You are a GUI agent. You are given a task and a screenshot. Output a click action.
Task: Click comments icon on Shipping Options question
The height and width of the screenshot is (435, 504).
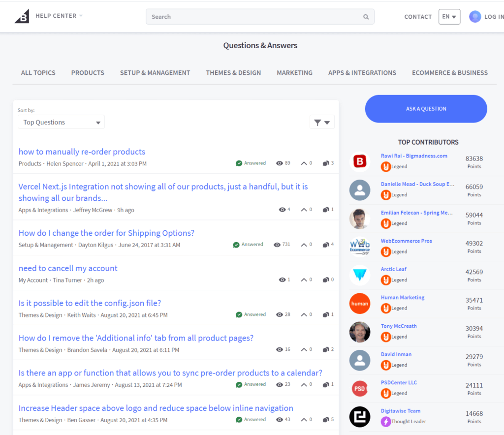[x=326, y=245]
